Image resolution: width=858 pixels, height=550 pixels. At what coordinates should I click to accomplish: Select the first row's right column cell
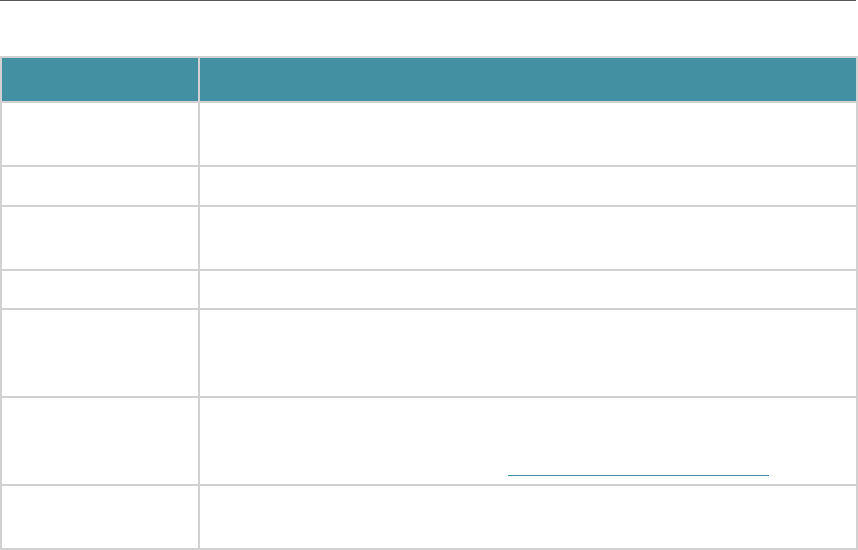point(527,133)
